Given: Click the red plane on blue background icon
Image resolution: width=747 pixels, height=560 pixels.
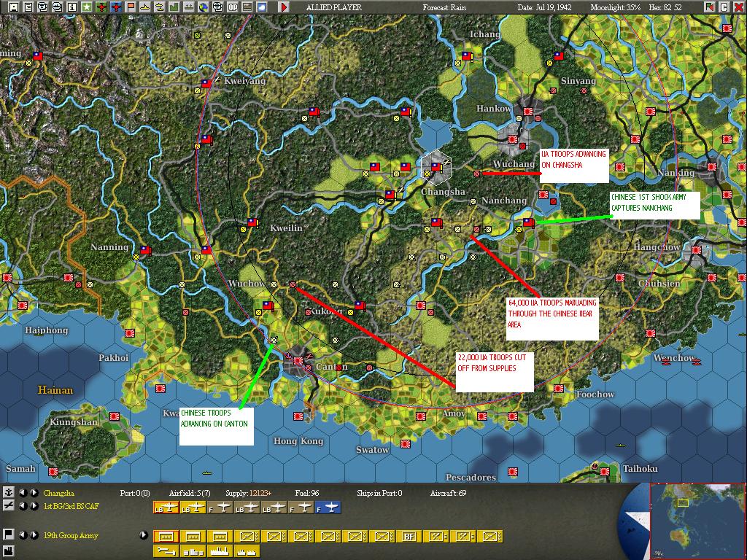Looking at the screenshot, I should [x=116, y=7].
